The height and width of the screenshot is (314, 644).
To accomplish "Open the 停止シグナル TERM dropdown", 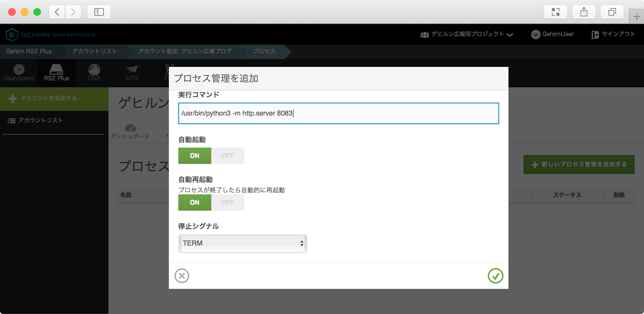I will (242, 243).
